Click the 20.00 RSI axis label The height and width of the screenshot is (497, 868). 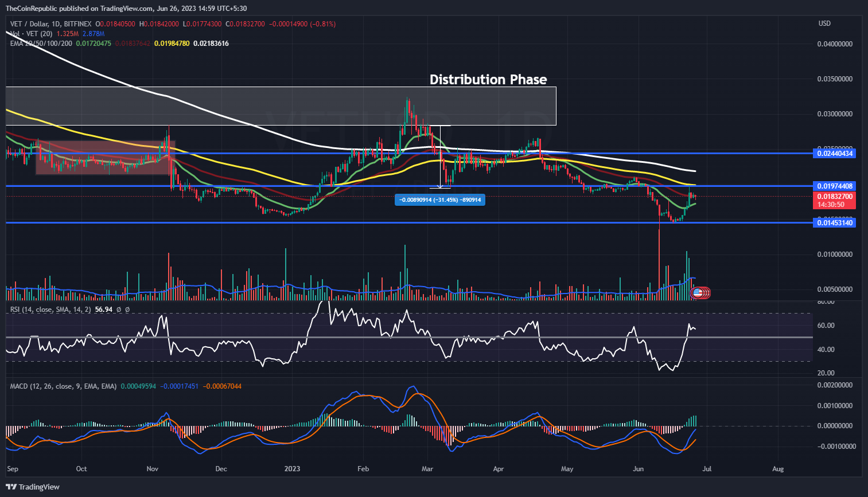(826, 373)
